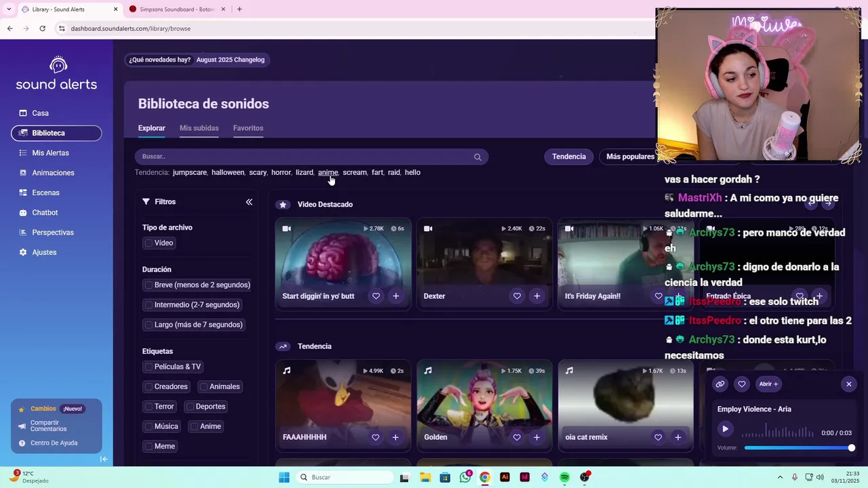This screenshot has width=868, height=488.
Task: Add the oia cat remix sound
Action: click(x=677, y=437)
